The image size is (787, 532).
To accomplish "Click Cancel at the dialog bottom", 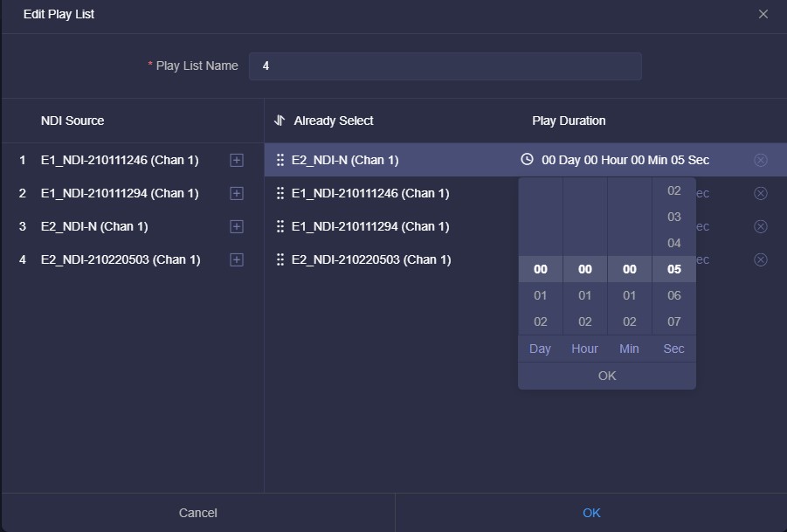I will (x=198, y=513).
